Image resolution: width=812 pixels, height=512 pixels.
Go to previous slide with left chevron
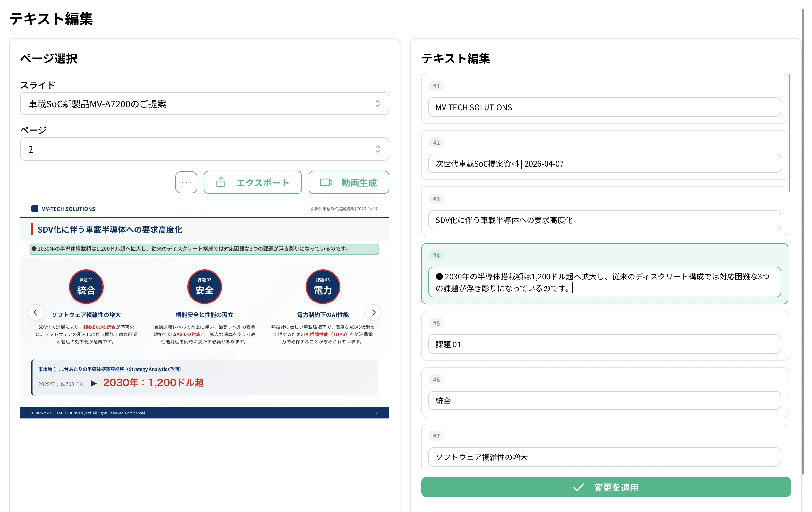(x=36, y=312)
